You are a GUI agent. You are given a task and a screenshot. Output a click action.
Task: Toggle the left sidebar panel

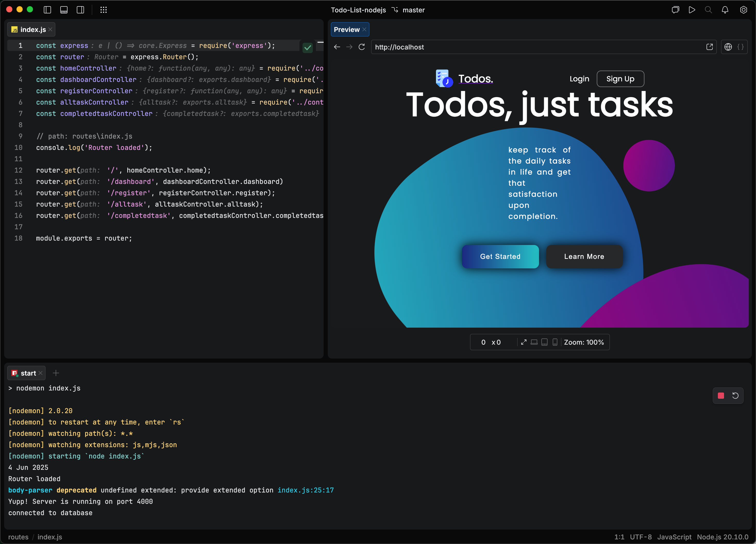[x=47, y=10]
